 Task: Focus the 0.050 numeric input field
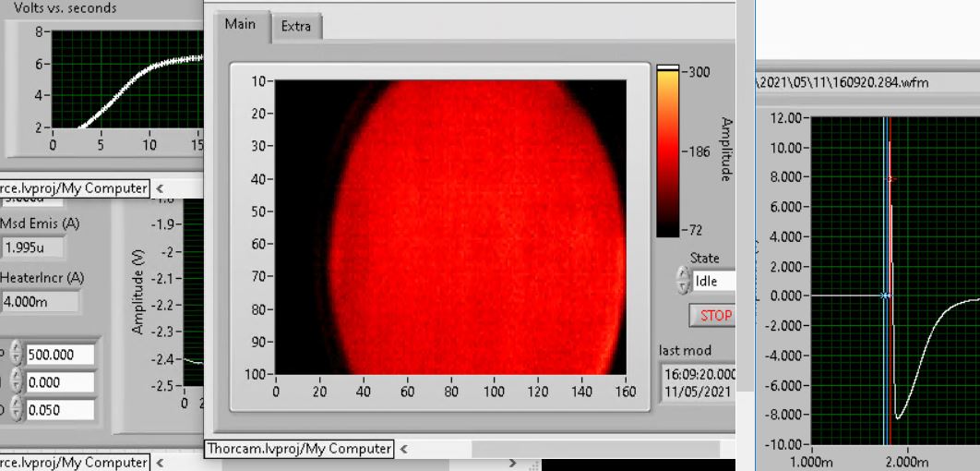(x=60, y=410)
